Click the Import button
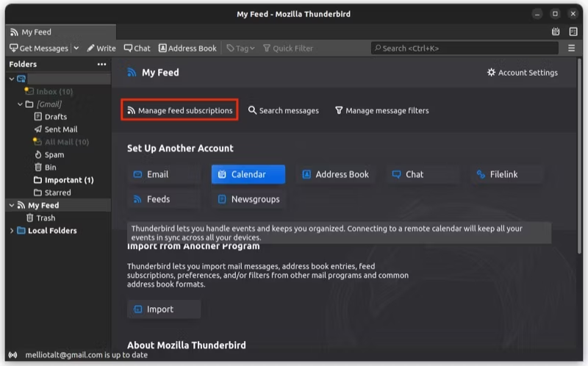588x366 pixels. 164,309
